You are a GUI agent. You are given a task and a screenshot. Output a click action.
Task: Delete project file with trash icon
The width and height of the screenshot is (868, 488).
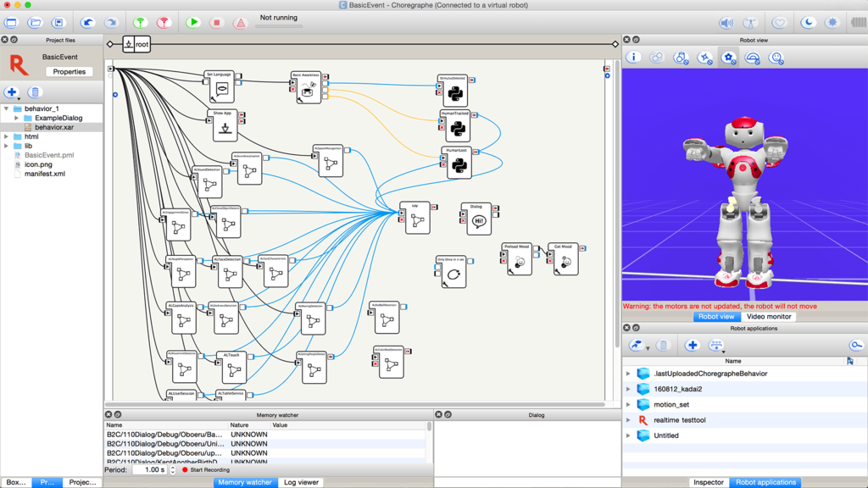(x=35, y=92)
